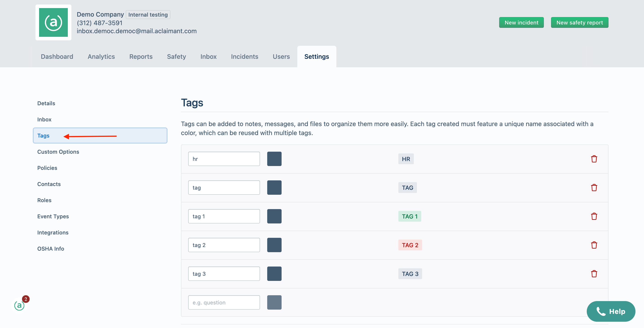Screen dimensions: 644x328
Task: Delete the hr tag with trash icon
Action: pos(594,159)
